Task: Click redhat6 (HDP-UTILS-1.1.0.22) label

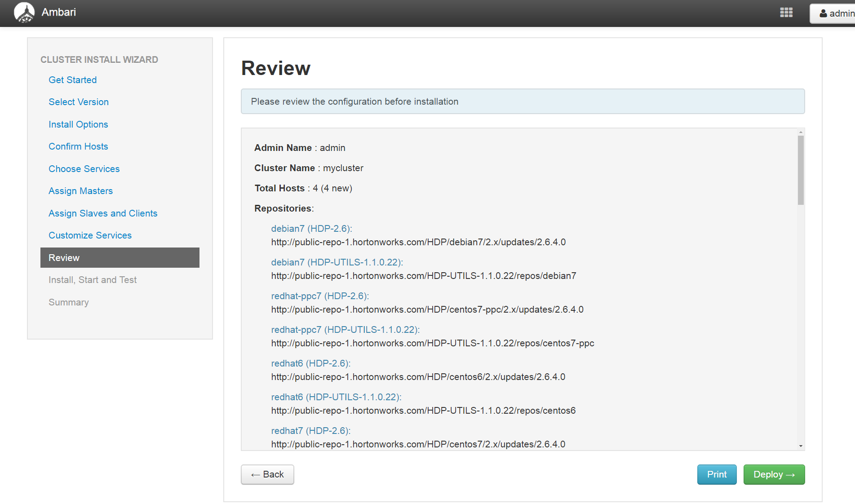Action: (x=336, y=397)
